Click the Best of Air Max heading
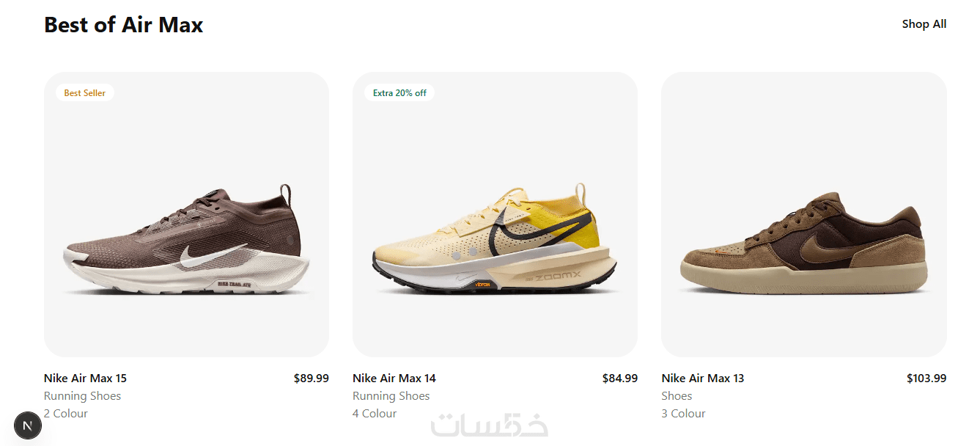The width and height of the screenshot is (980, 446). [123, 25]
